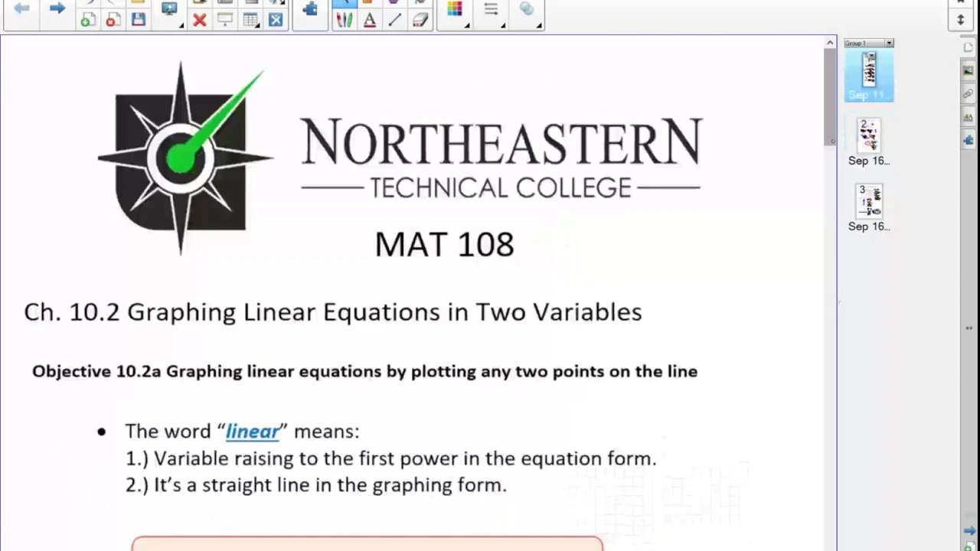980x551 pixels.
Task: Expand the Group 1 dropdown
Action: coord(889,44)
